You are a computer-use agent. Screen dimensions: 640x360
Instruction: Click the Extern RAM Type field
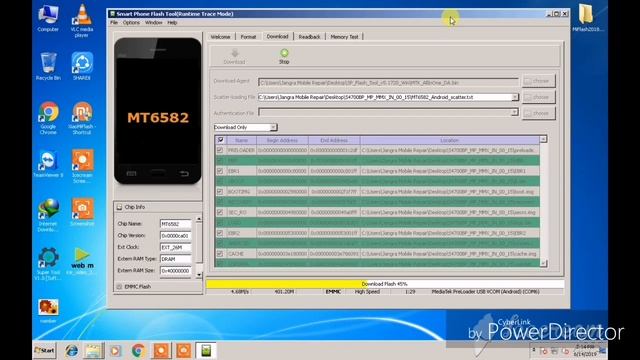point(175,259)
